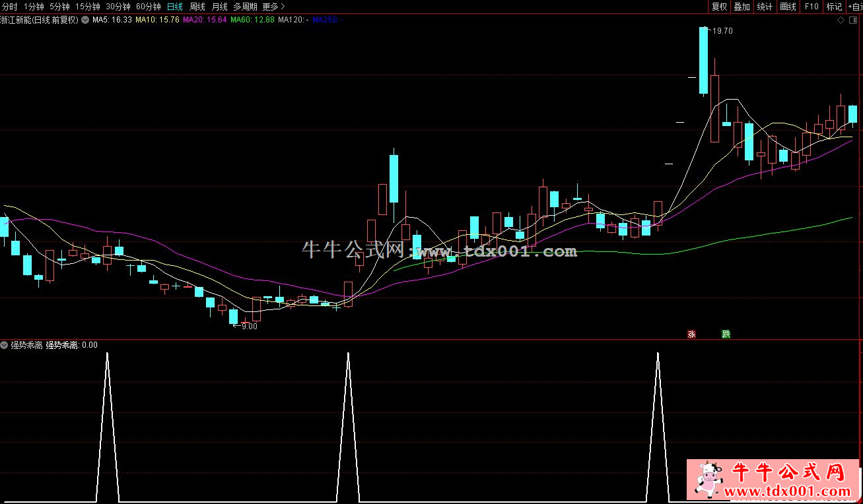Select the 30分钟 period tab

[x=118, y=7]
